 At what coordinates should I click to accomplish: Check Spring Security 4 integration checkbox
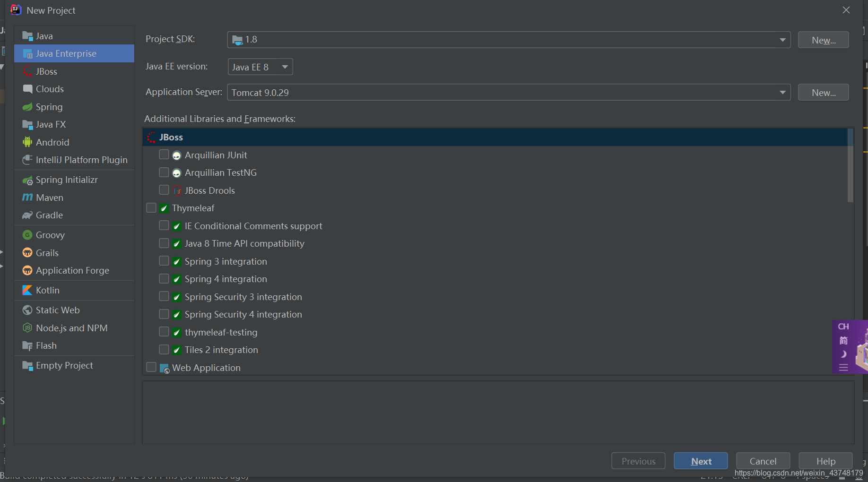click(x=164, y=314)
